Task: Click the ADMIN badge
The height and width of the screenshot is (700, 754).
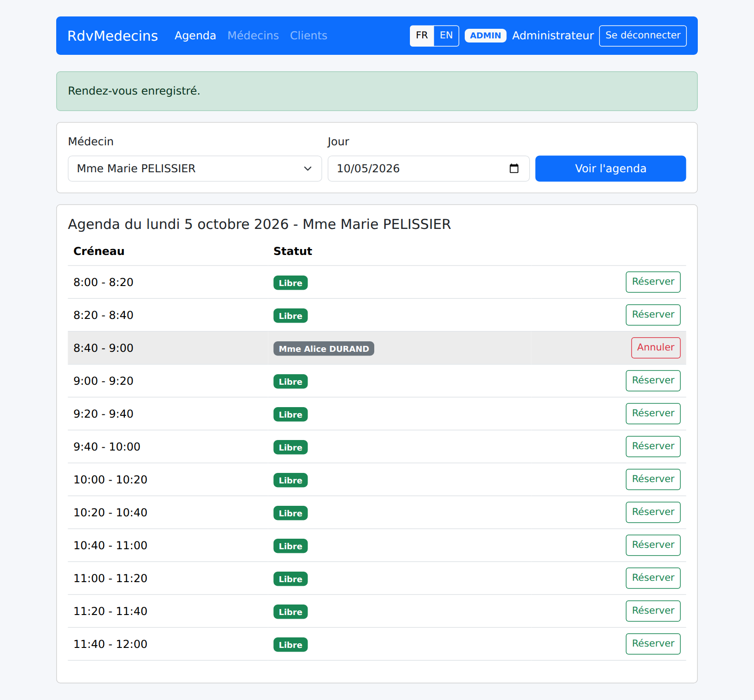Action: click(x=485, y=36)
